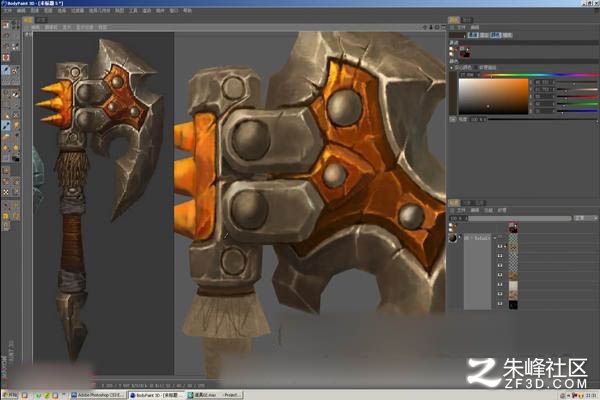Open the dropdown arrow after the material name

point(494,238)
